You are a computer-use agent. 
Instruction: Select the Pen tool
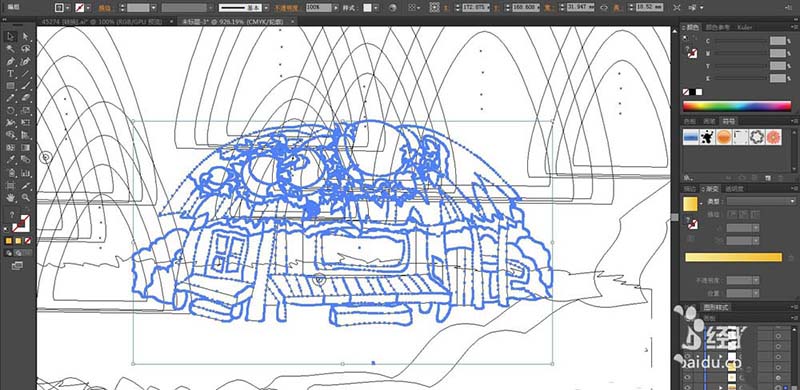10,61
